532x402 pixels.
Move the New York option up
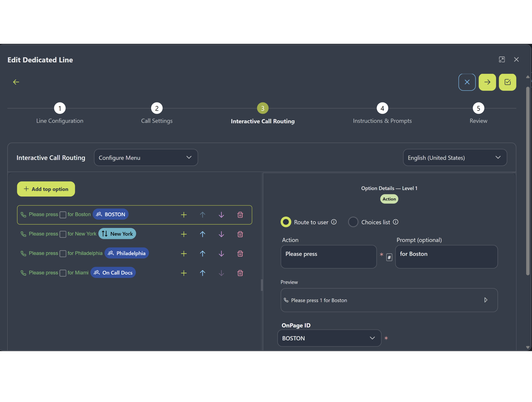point(202,234)
